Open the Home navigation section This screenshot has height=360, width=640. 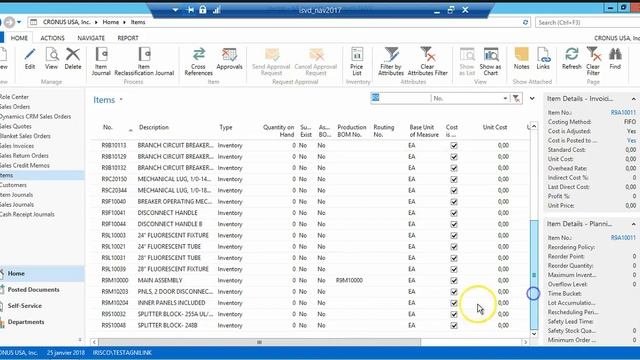16,273
